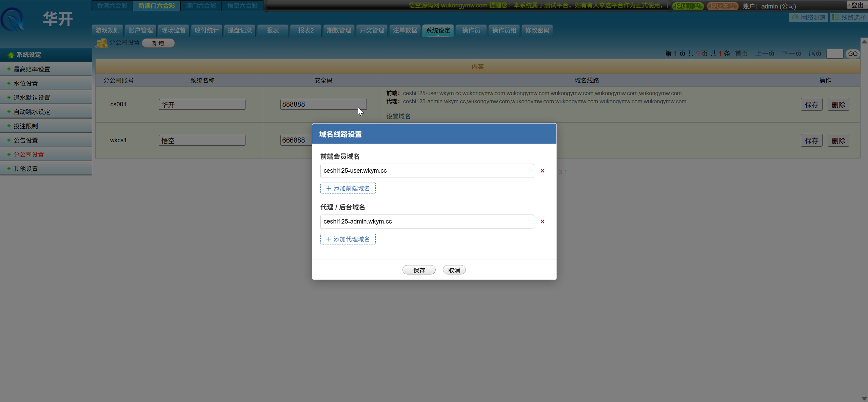The image size is (868, 402).
Task: Select 自动跳水设定 in the sidebar
Action: point(46,112)
